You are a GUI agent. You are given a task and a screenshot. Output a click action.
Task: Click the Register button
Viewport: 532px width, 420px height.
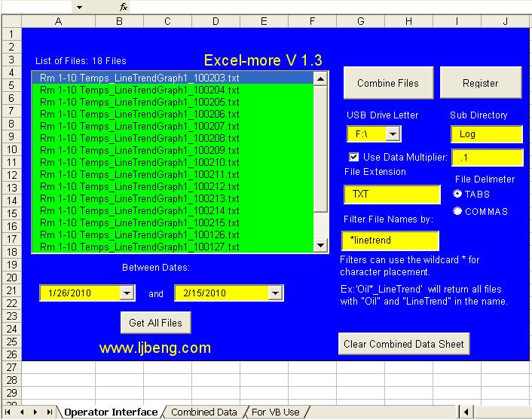coord(481,83)
